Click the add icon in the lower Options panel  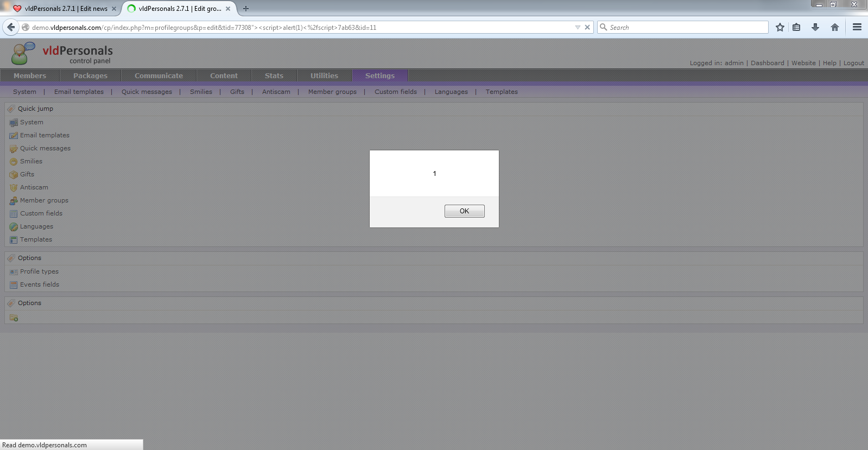click(x=14, y=318)
